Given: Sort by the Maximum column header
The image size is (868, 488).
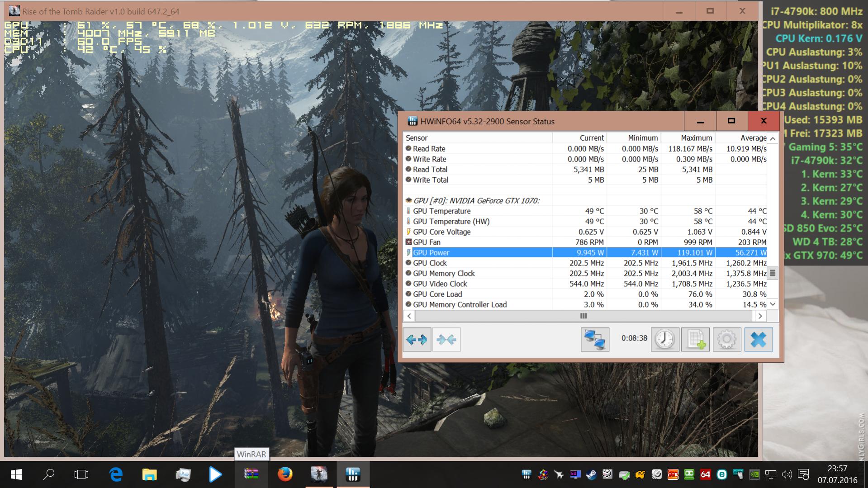Looking at the screenshot, I should (x=688, y=138).
